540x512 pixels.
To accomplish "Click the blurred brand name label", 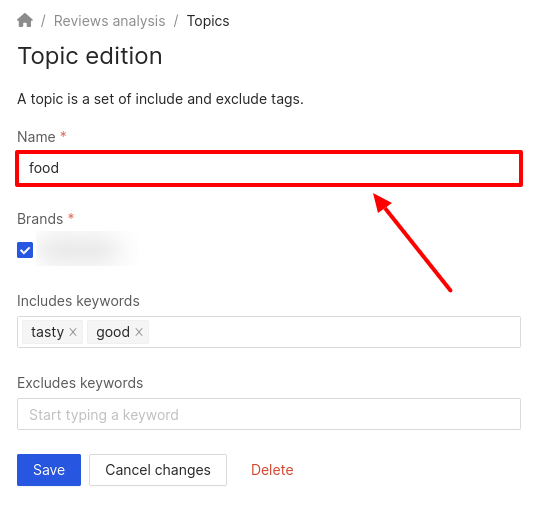I will tap(87, 249).
